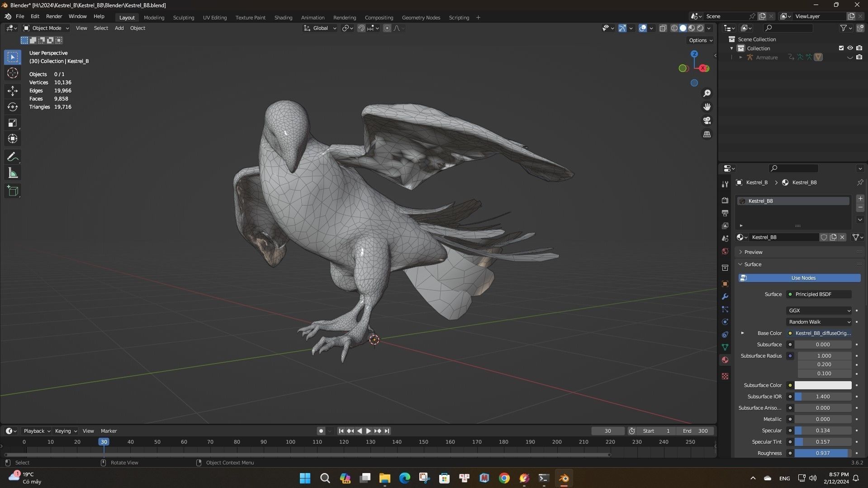Open the Object Mode dropdown
The image size is (868, 488).
point(46,28)
